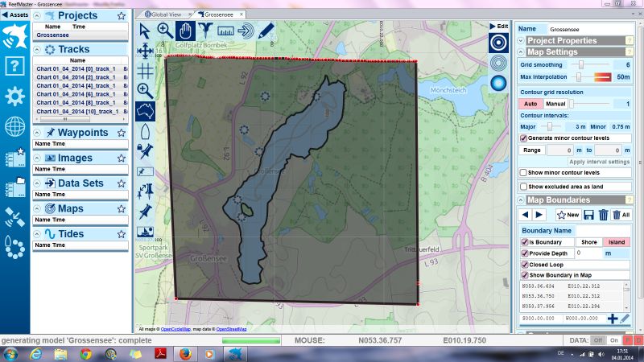The width and height of the screenshot is (644, 362).
Task: Click the pencil edit tool in toolbar
Action: click(266, 30)
